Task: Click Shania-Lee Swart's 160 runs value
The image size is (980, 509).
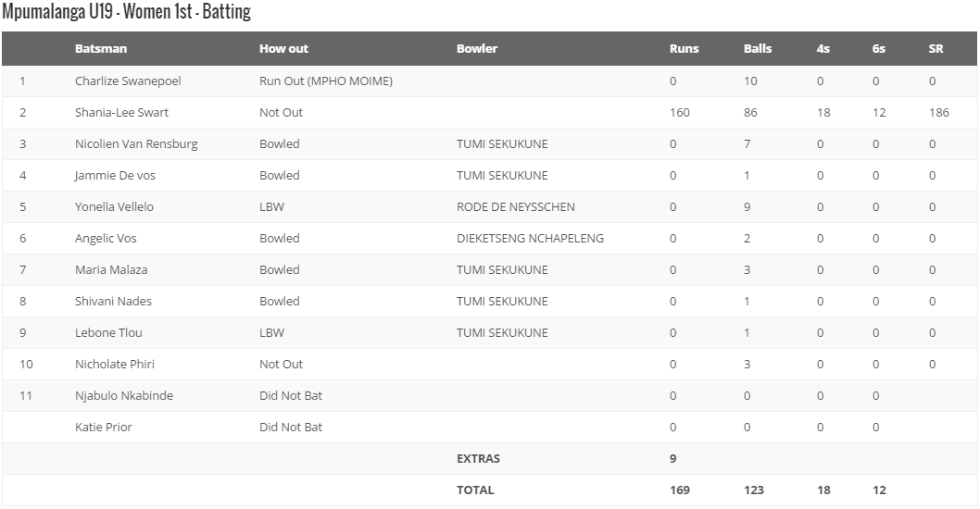Action: tap(680, 113)
